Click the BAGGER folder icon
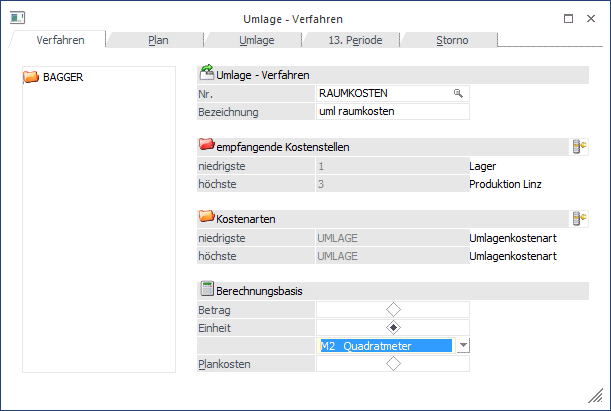 (x=30, y=77)
